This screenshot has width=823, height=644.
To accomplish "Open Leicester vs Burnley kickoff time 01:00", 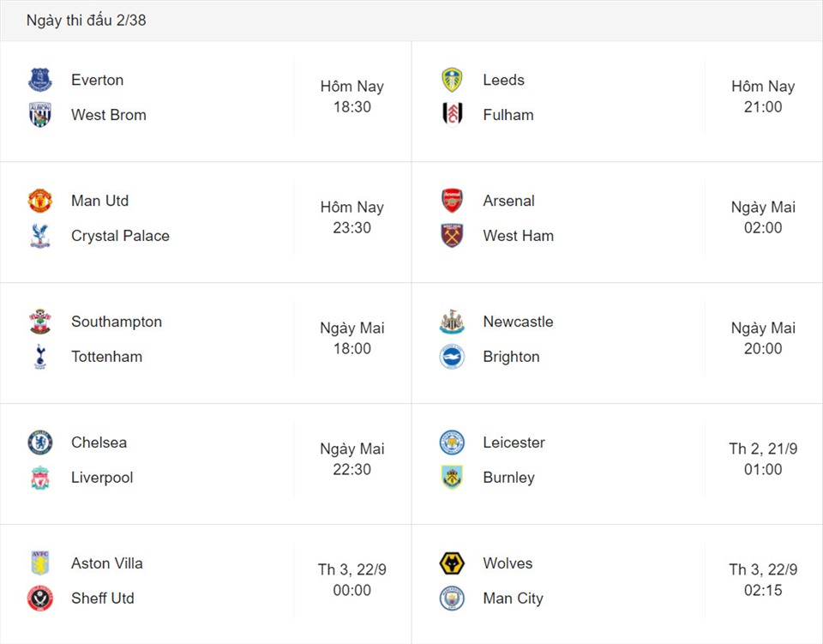I will click(763, 469).
